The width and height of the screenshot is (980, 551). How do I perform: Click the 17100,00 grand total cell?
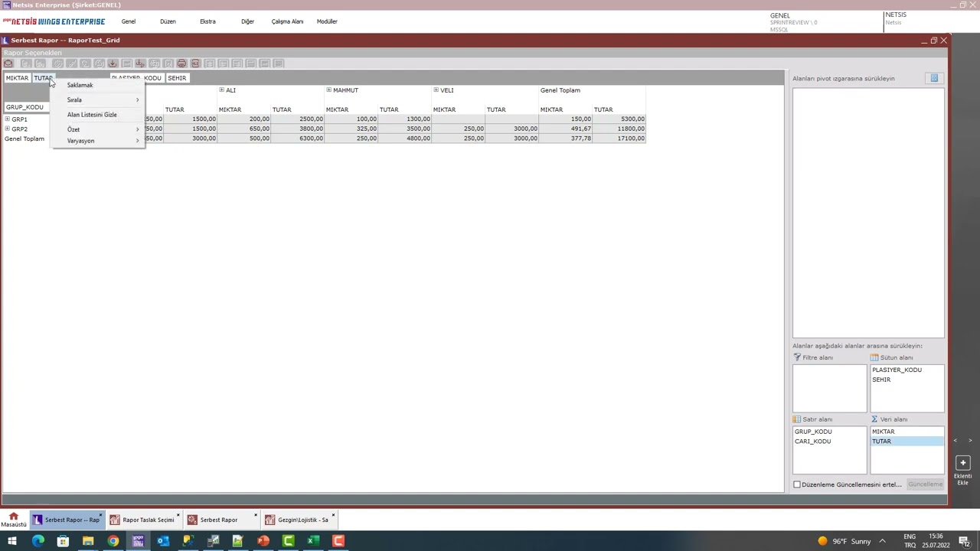coord(619,139)
